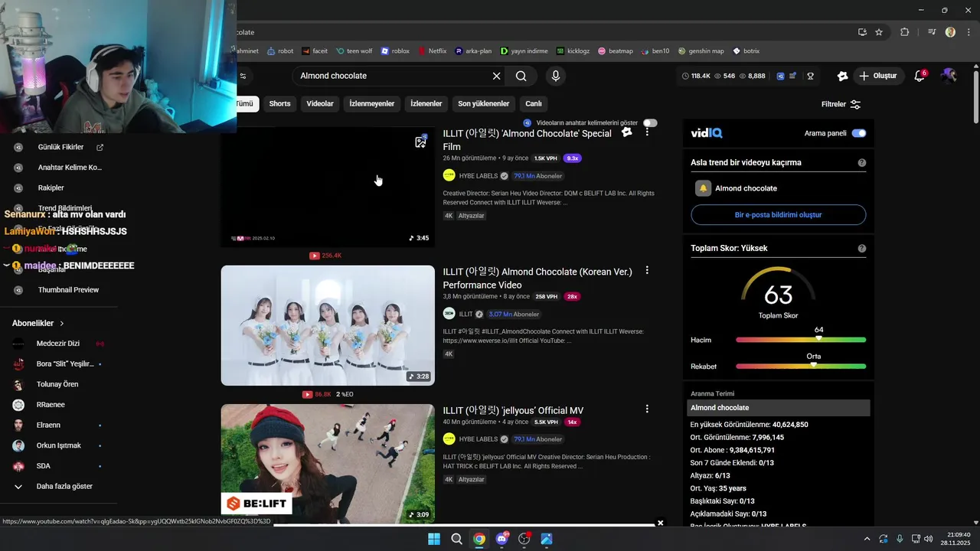Open Günlük Fikirler in the sidebar
The width and height of the screenshot is (980, 551).
coord(60,147)
